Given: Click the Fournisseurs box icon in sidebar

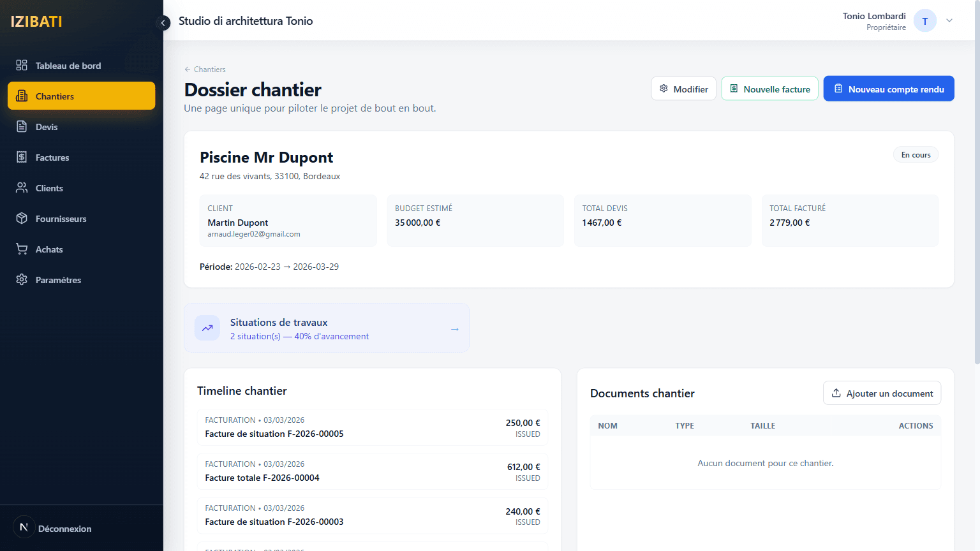Looking at the screenshot, I should tap(22, 218).
